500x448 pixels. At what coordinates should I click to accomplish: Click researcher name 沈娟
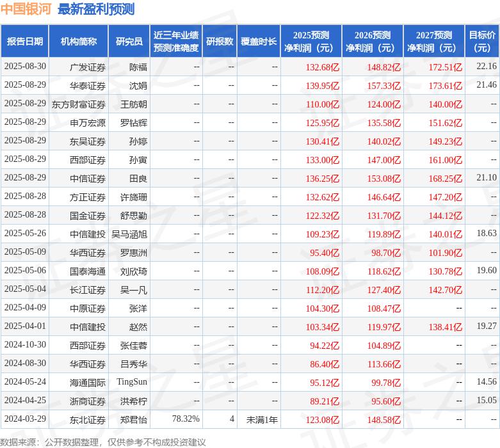pyautogui.click(x=138, y=86)
